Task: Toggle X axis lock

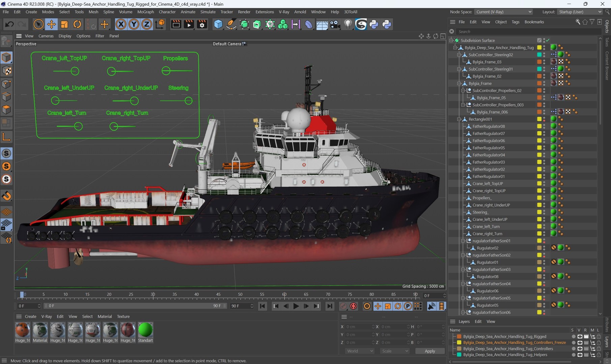Action: 121,24
